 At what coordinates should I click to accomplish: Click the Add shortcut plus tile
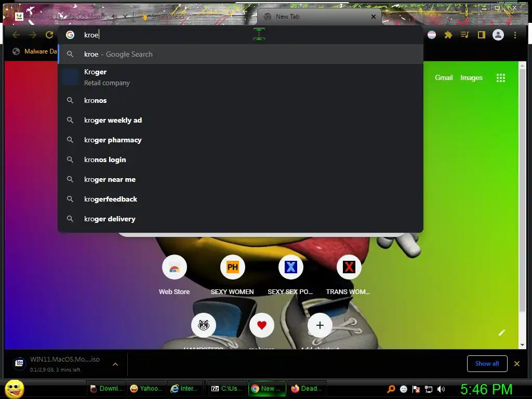320,325
